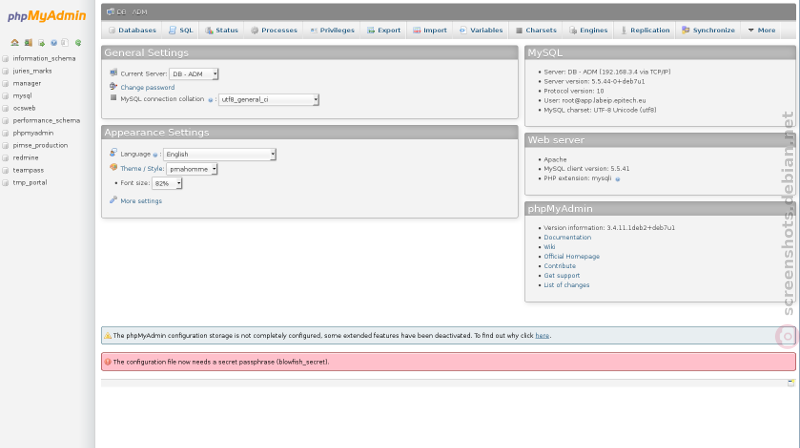Open the pimse_production database
800x448 pixels.
40,145
